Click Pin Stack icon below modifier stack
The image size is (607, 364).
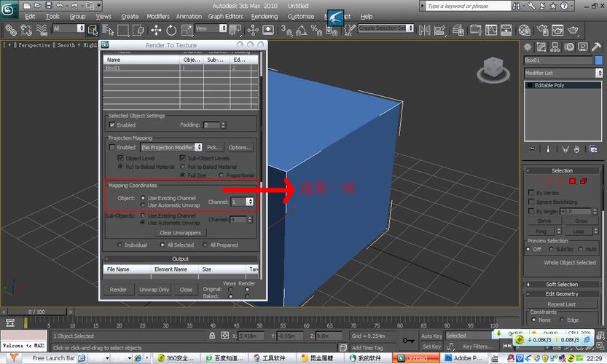coord(530,150)
